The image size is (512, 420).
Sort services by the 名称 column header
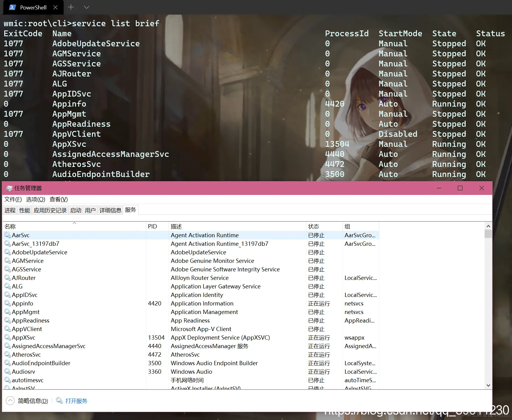pos(74,226)
